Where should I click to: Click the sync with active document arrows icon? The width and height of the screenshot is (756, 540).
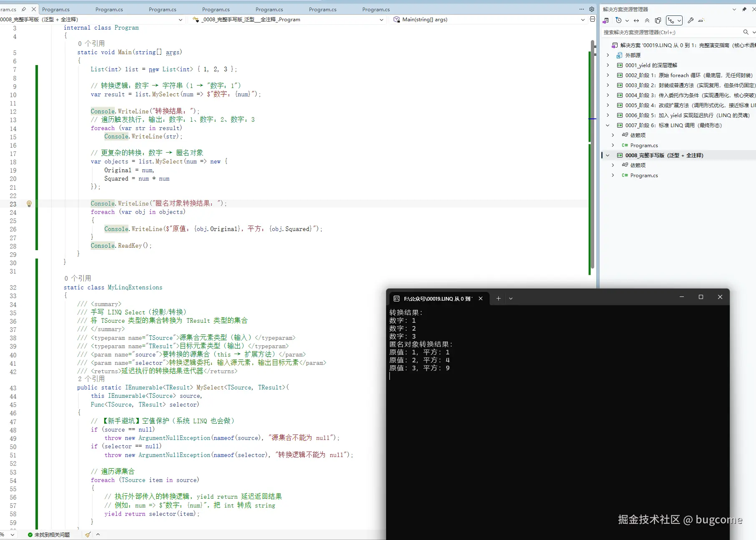click(x=636, y=20)
